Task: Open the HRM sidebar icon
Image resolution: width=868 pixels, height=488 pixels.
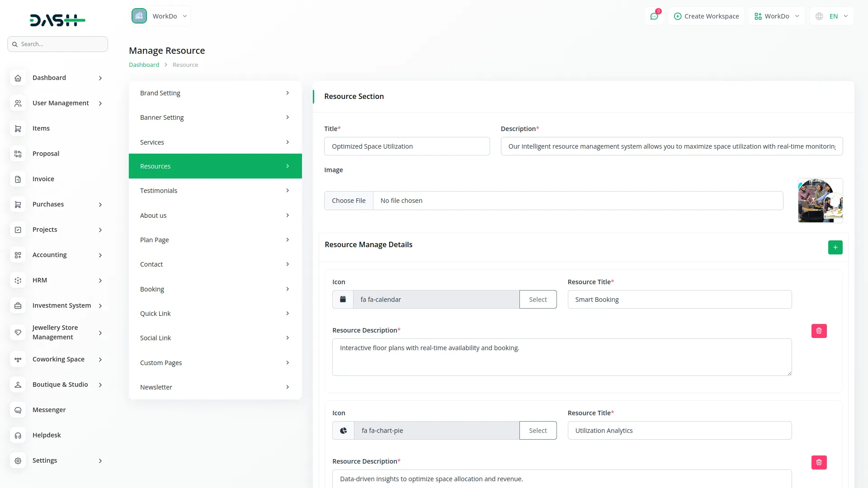Action: click(x=18, y=280)
